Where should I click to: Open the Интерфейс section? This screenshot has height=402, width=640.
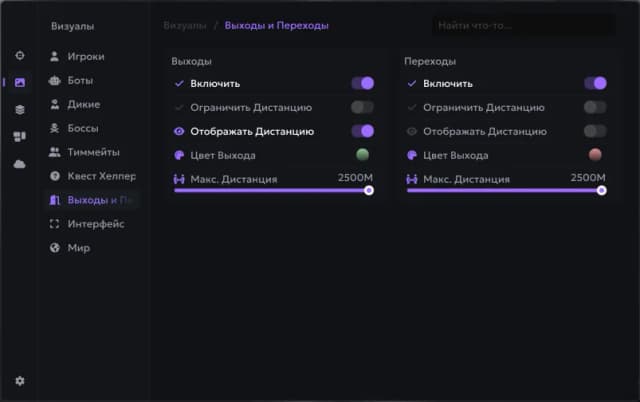point(93,224)
